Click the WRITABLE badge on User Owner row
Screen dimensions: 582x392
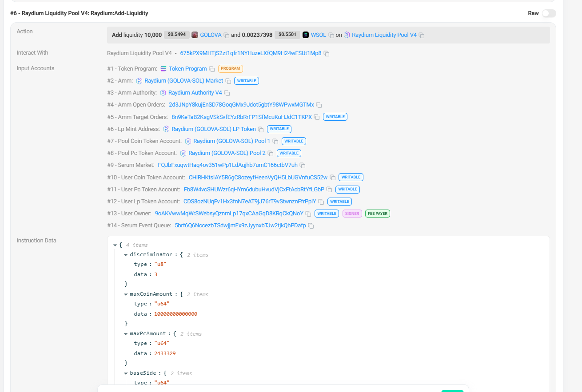pyautogui.click(x=327, y=214)
